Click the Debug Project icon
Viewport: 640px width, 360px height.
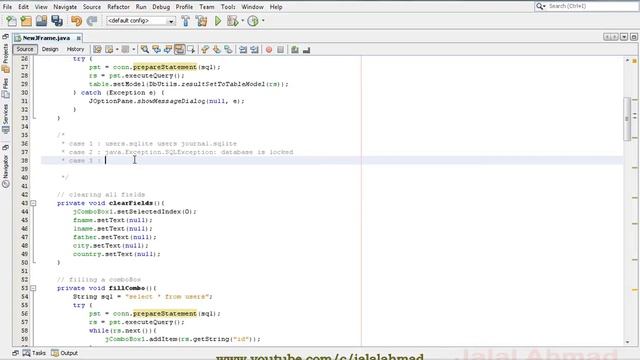pos(232,21)
